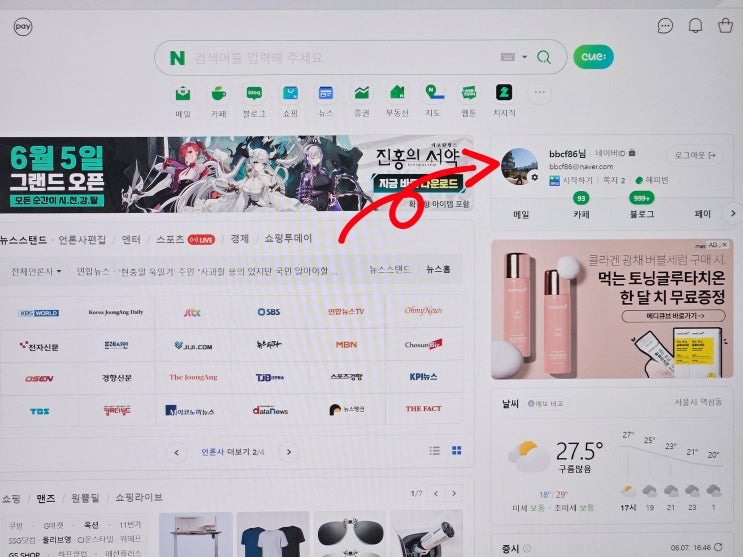Image resolution: width=743 pixels, height=557 pixels.
Task: Click the 로그아웃 button
Action: tap(695, 155)
